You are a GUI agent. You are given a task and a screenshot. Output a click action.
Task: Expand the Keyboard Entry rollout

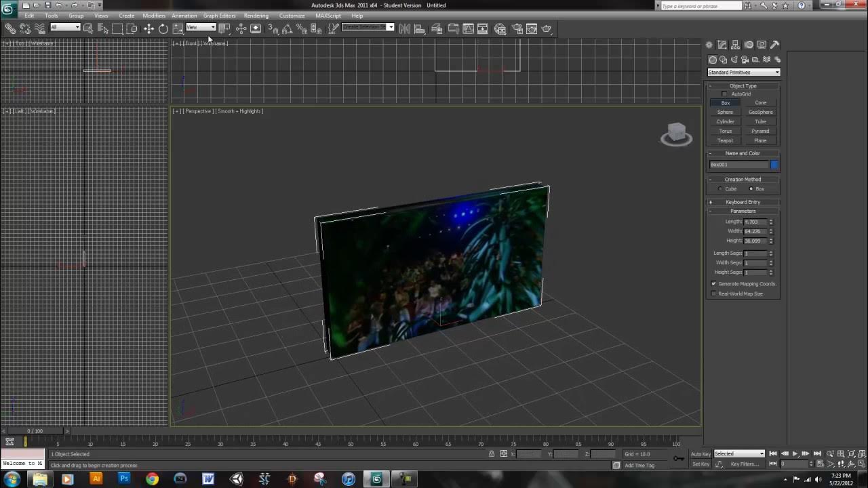coord(743,202)
